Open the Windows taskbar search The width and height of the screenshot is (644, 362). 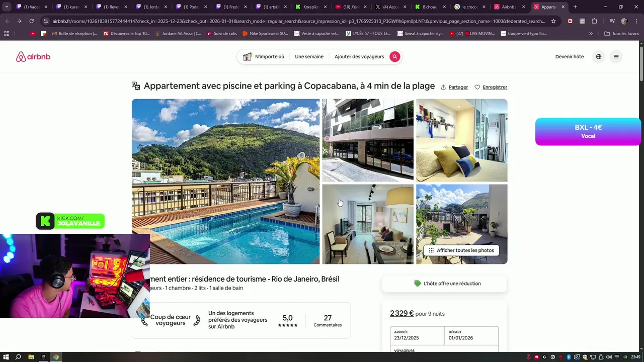(x=18, y=357)
